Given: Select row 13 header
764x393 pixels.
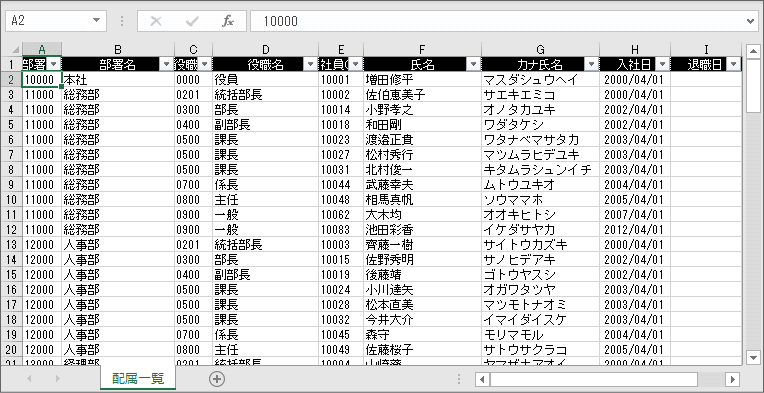Looking at the screenshot, I should click(x=11, y=244).
